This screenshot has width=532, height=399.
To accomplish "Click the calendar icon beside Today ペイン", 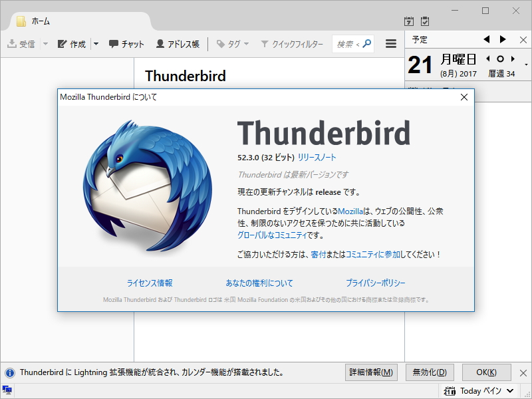I will [x=450, y=390].
